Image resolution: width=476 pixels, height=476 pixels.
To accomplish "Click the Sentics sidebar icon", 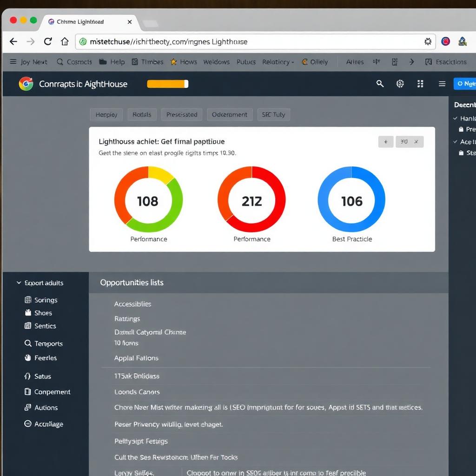I will click(27, 326).
